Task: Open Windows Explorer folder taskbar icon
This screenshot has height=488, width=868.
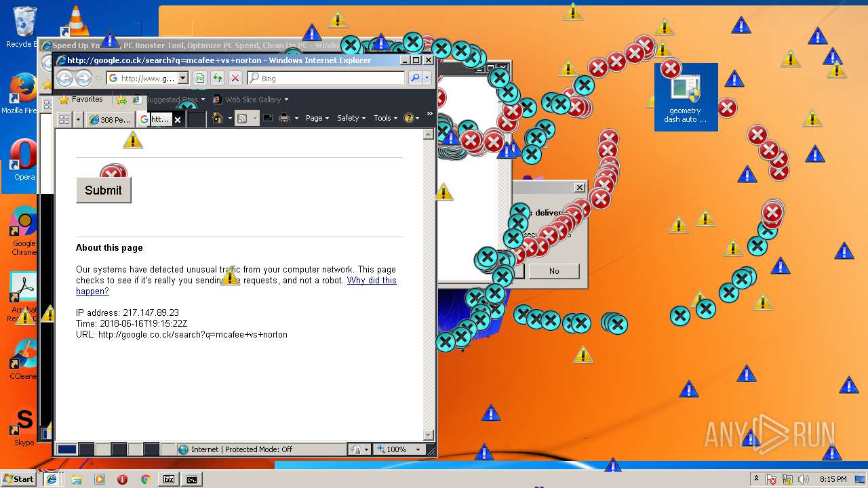Action: point(77,479)
